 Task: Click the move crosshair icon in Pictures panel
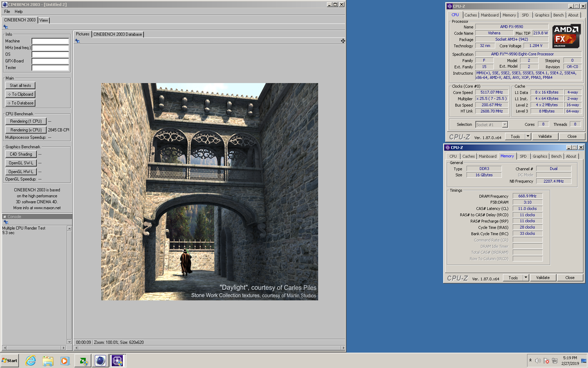343,41
